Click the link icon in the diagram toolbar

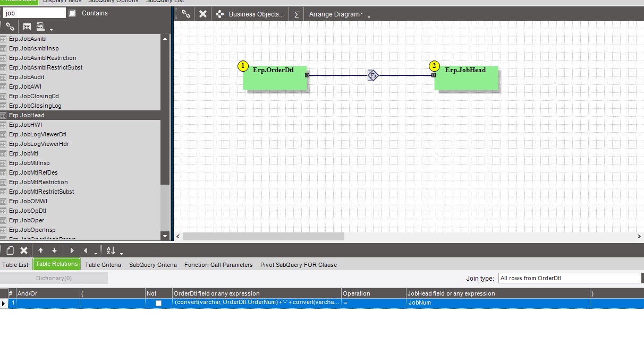coord(185,14)
